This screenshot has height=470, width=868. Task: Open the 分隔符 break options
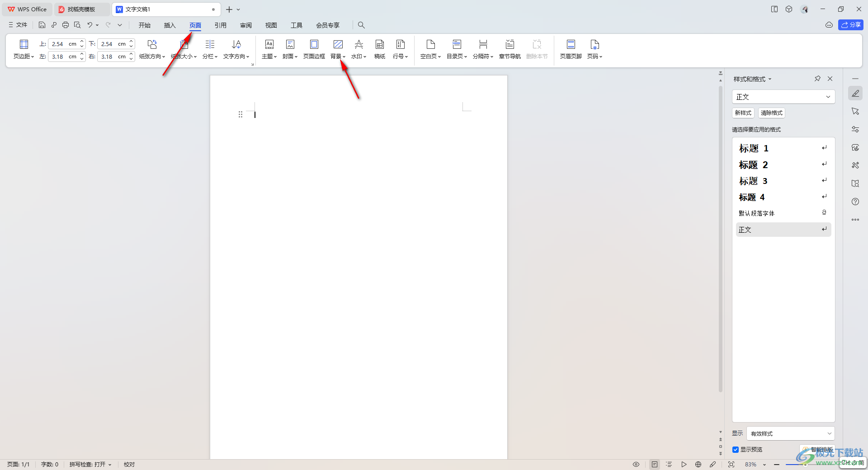[483, 49]
